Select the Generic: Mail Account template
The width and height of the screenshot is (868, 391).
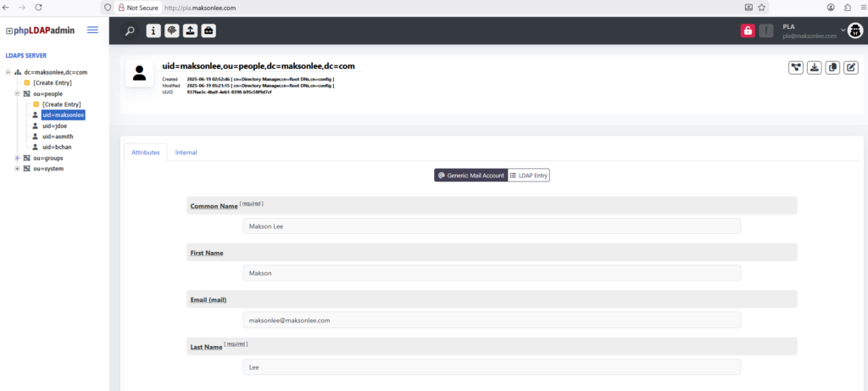[470, 175]
